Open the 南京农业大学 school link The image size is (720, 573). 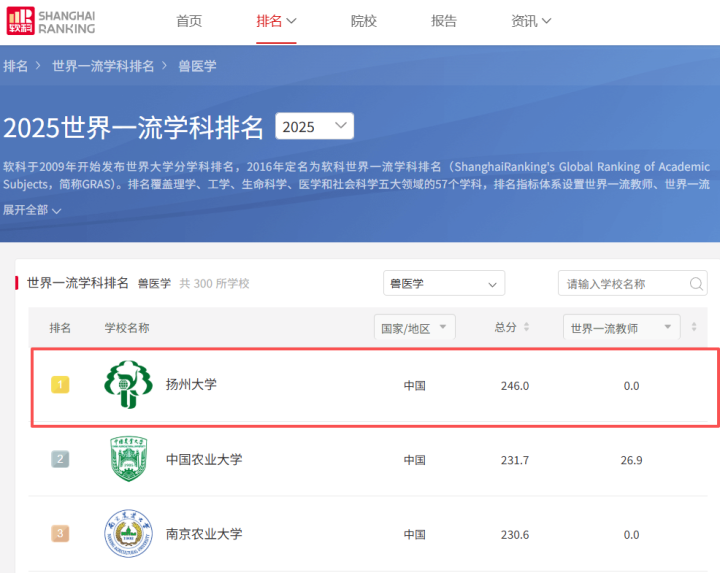[x=204, y=534]
